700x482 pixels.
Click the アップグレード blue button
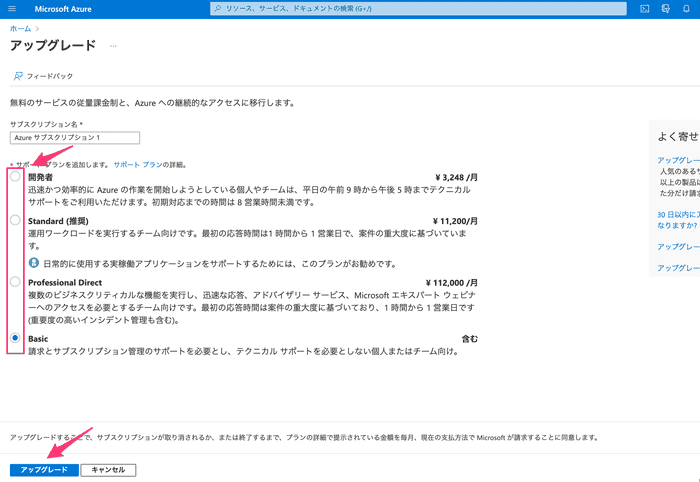pyautogui.click(x=44, y=470)
